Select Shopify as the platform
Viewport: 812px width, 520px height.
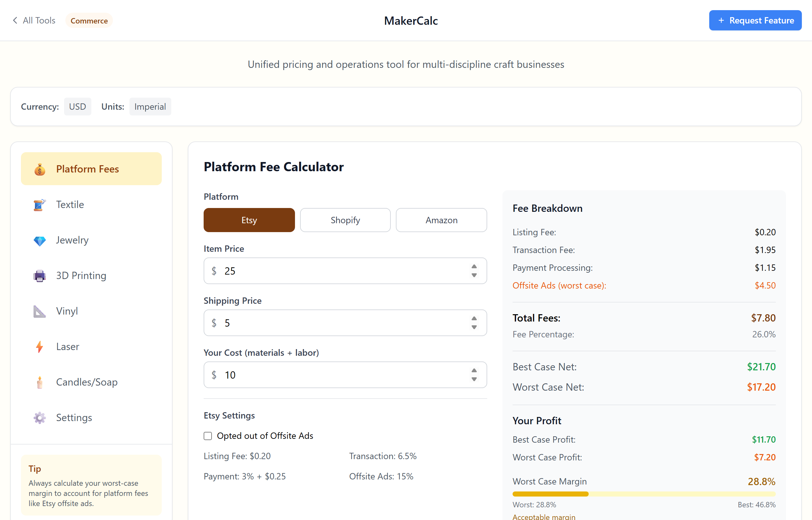tap(345, 220)
